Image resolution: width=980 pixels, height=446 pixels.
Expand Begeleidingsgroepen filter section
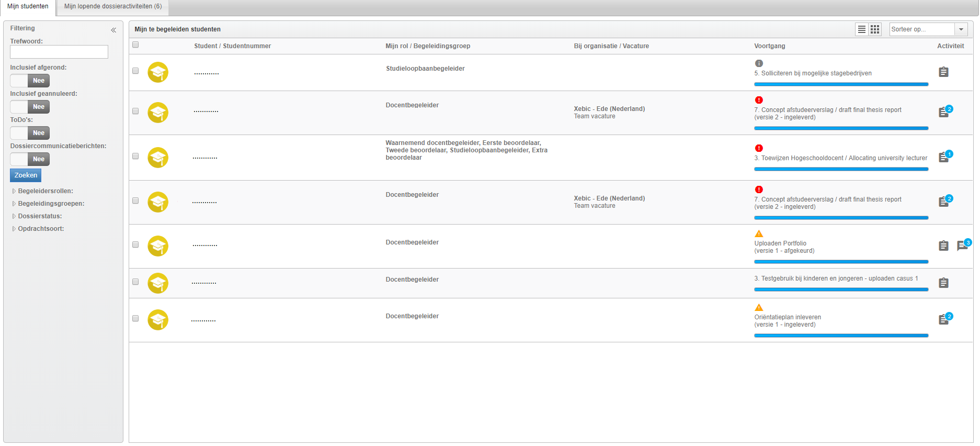48,204
